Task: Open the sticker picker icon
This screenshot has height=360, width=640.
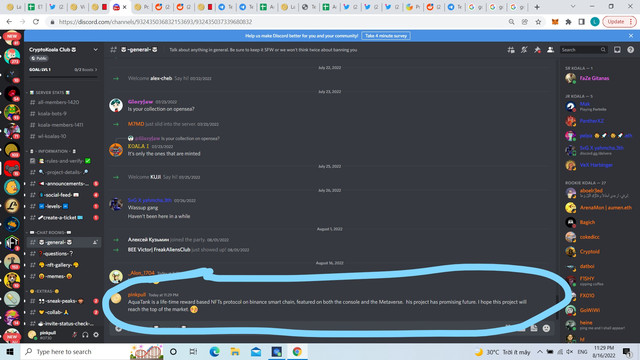Action: coord(533,328)
